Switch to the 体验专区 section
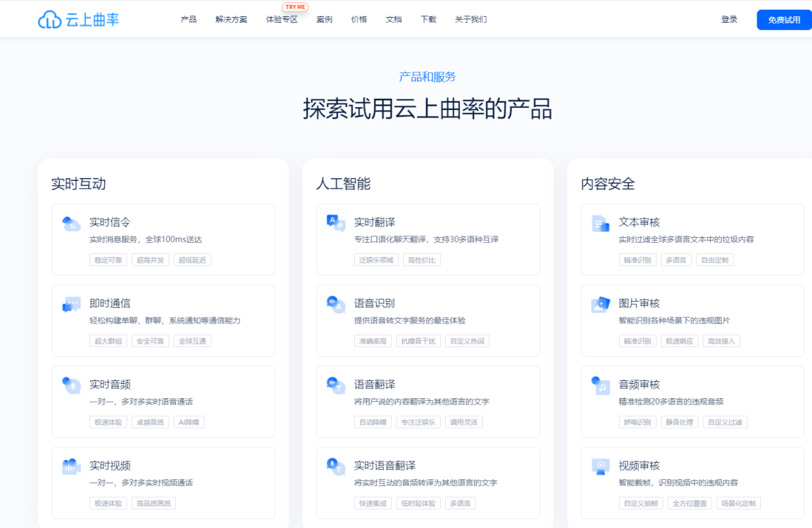This screenshot has width=812, height=528. [x=281, y=20]
